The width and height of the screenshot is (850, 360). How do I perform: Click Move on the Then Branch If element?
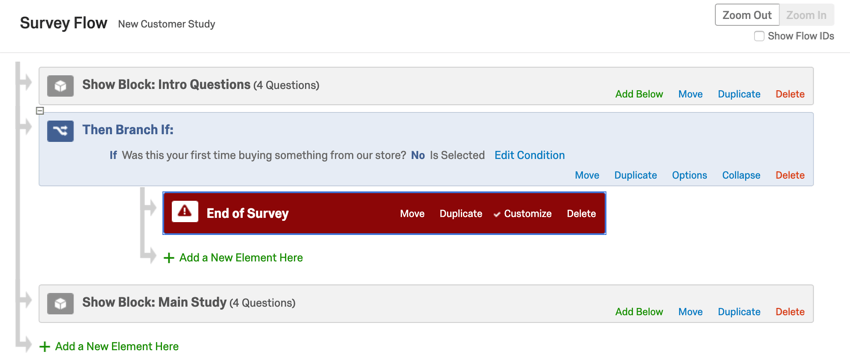587,175
